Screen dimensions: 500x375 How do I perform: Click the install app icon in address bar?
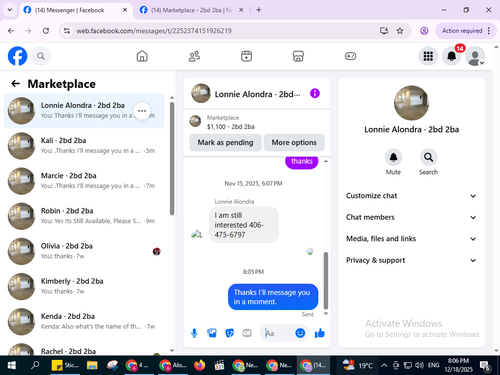pos(384,31)
